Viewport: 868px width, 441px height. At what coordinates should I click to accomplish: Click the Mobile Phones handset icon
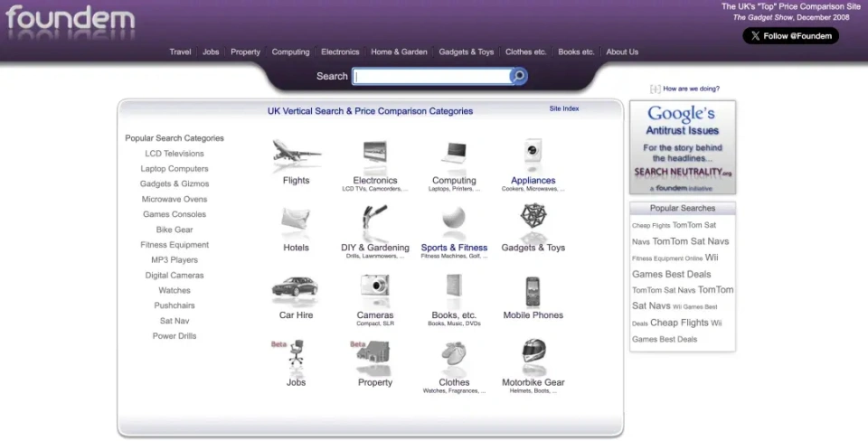click(x=533, y=291)
